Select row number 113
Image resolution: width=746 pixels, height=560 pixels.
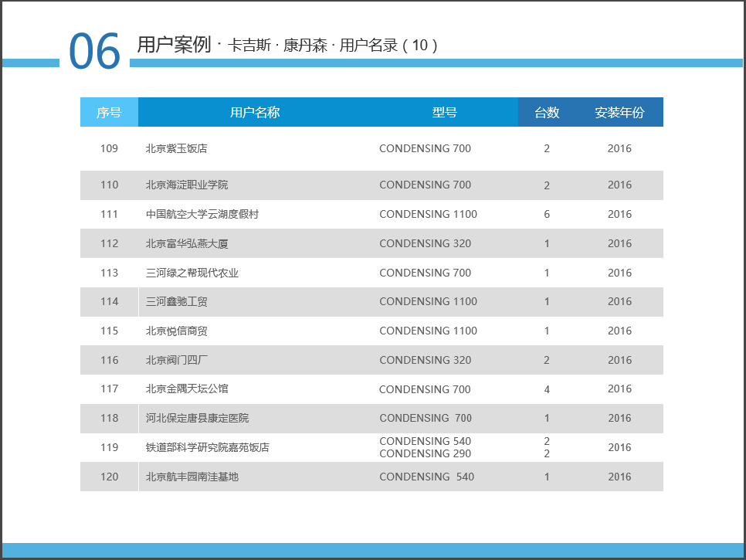pos(109,273)
